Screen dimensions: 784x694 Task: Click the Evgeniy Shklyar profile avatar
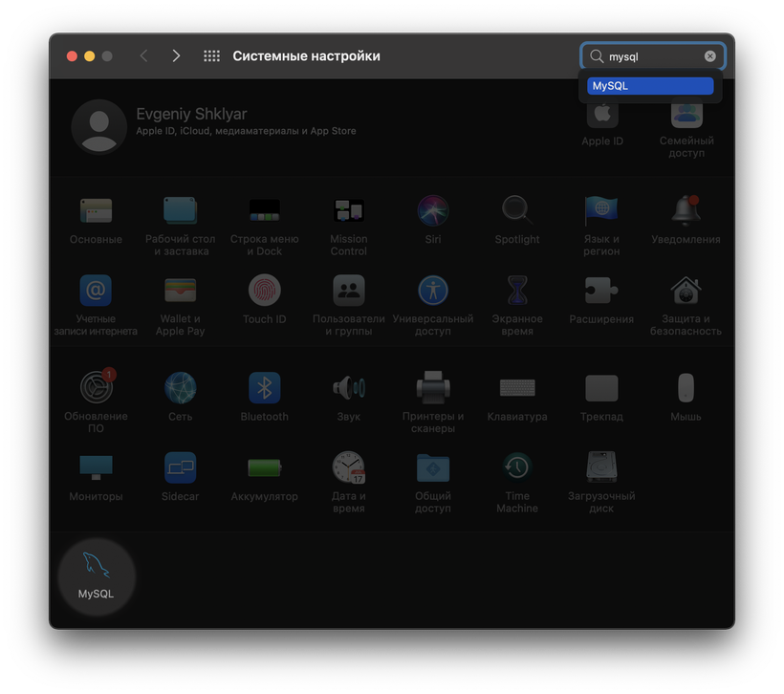pos(98,126)
